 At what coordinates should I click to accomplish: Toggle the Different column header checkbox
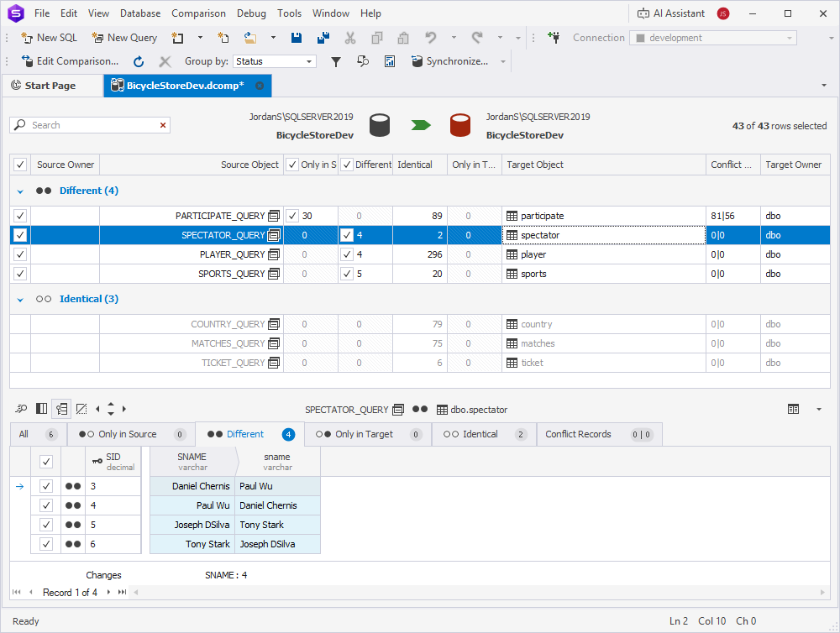(x=347, y=165)
